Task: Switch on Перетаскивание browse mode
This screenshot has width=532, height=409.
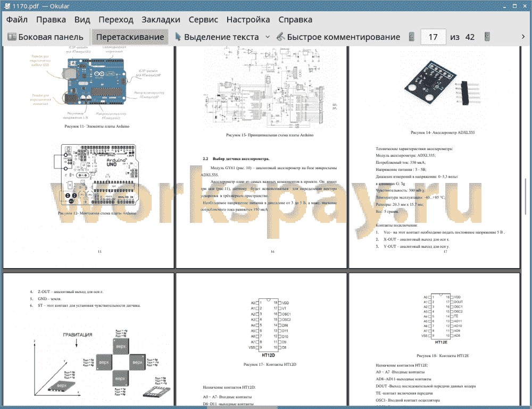Action: [130, 37]
